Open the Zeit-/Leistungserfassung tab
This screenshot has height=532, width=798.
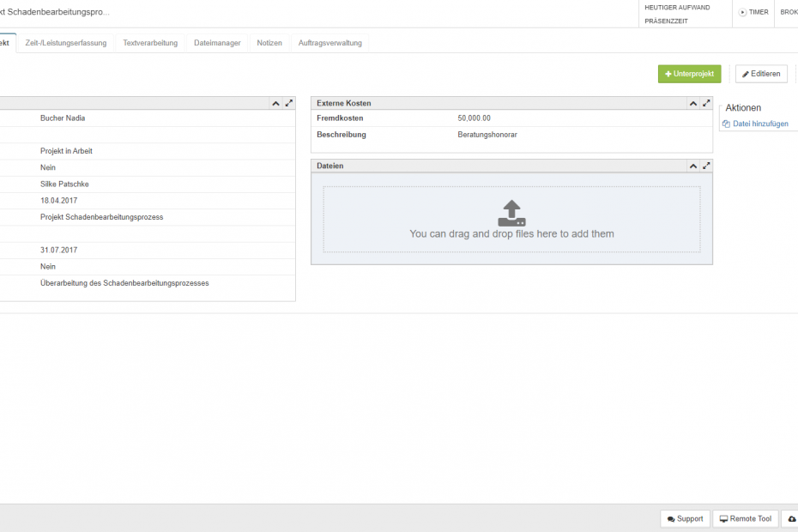[x=66, y=43]
